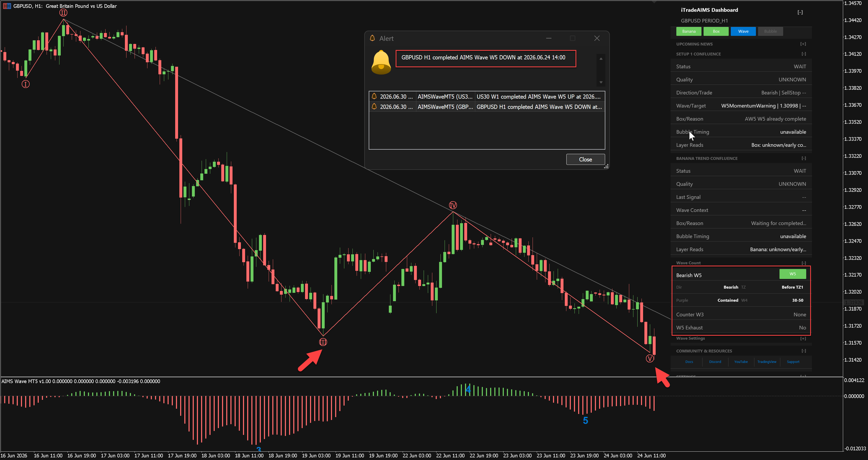The height and width of the screenshot is (460, 868).
Task: Select the bell icon in the GBPUSD alert row
Action: 374,106
